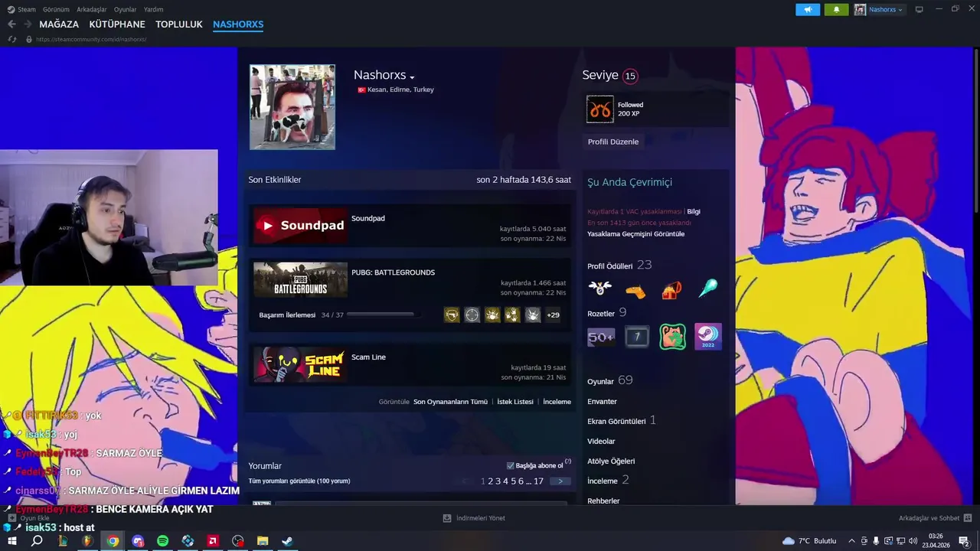Viewport: 980px width, 551px height.
Task: Open the Steam 2022 badge
Action: [707, 337]
